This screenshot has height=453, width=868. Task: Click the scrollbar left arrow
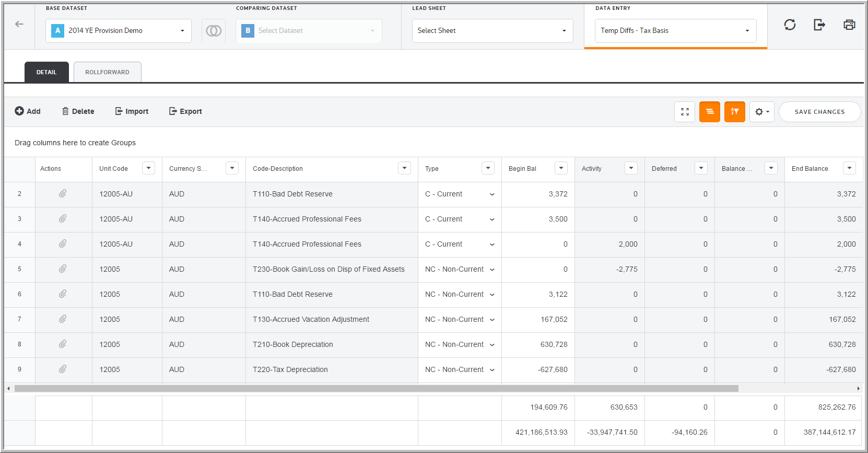[x=8, y=389]
